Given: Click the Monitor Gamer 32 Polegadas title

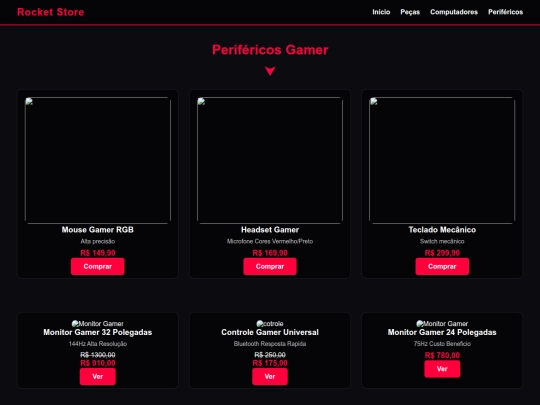Looking at the screenshot, I should click(x=98, y=332).
